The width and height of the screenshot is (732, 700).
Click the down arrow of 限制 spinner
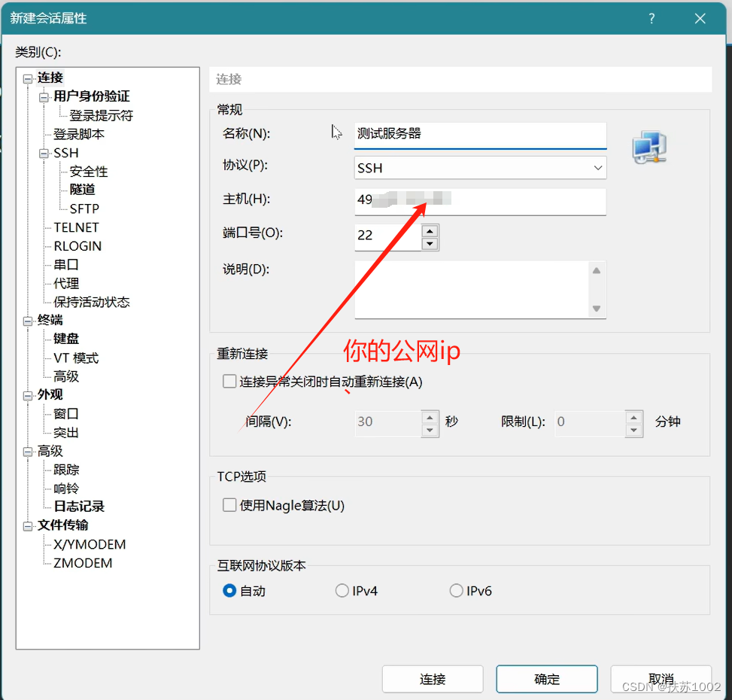633,430
